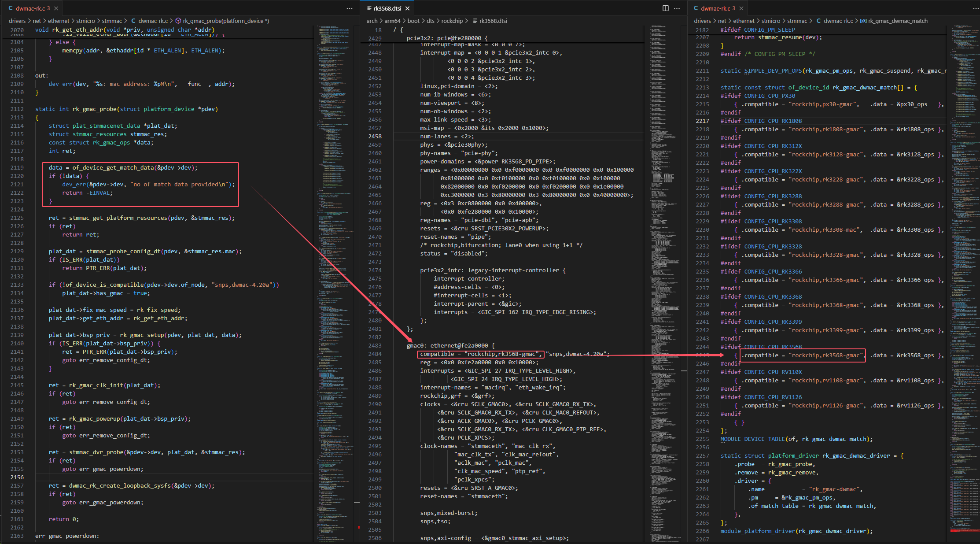
Task: Close the right dwmac-rk.c tab
Action: tap(741, 8)
